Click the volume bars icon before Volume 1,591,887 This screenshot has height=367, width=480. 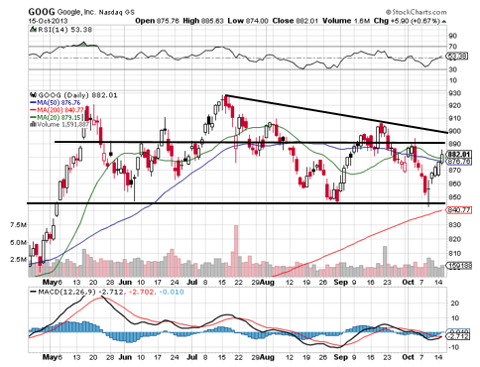[33, 124]
